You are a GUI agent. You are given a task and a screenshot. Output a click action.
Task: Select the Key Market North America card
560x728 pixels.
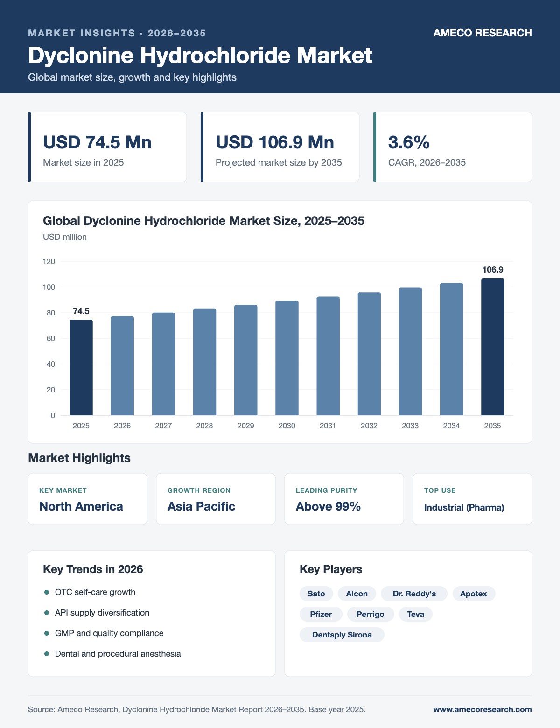click(x=88, y=499)
